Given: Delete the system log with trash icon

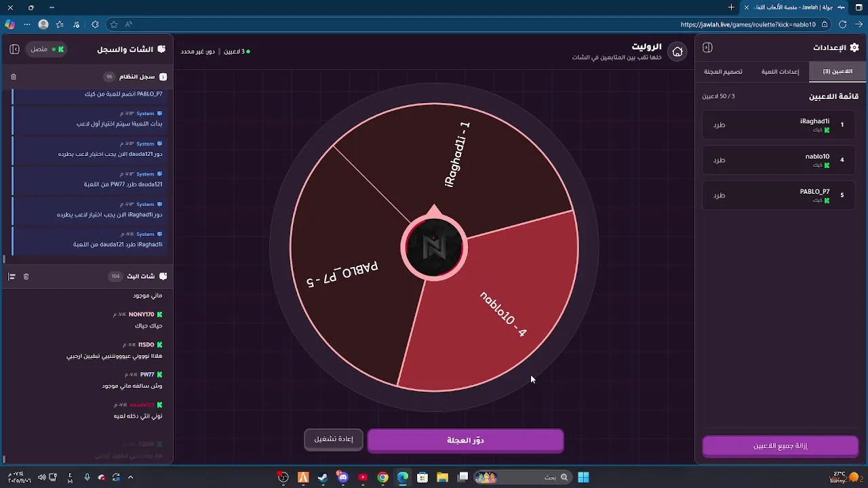Looking at the screenshot, I should point(14,77).
